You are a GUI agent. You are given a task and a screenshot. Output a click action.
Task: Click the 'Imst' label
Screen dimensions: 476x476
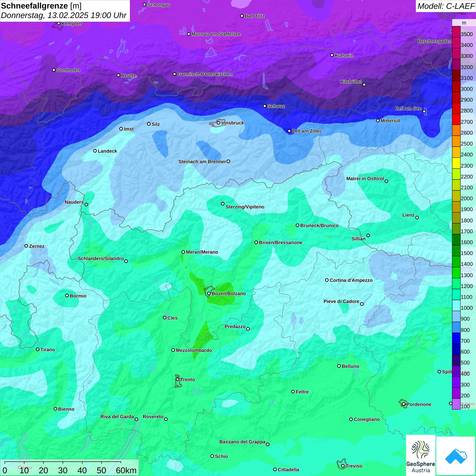129,129
